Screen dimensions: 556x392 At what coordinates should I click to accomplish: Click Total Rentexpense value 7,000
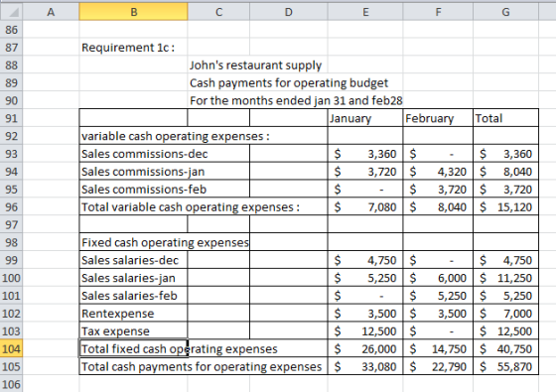point(505,314)
